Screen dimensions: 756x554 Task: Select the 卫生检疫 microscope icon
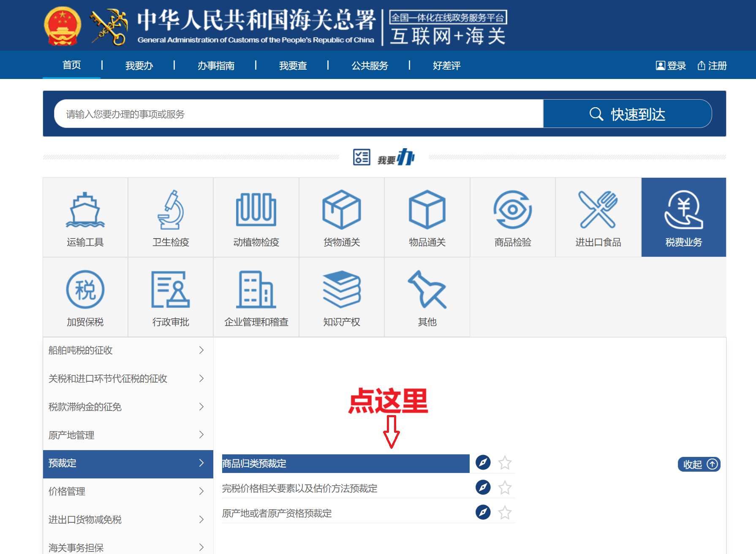(171, 210)
